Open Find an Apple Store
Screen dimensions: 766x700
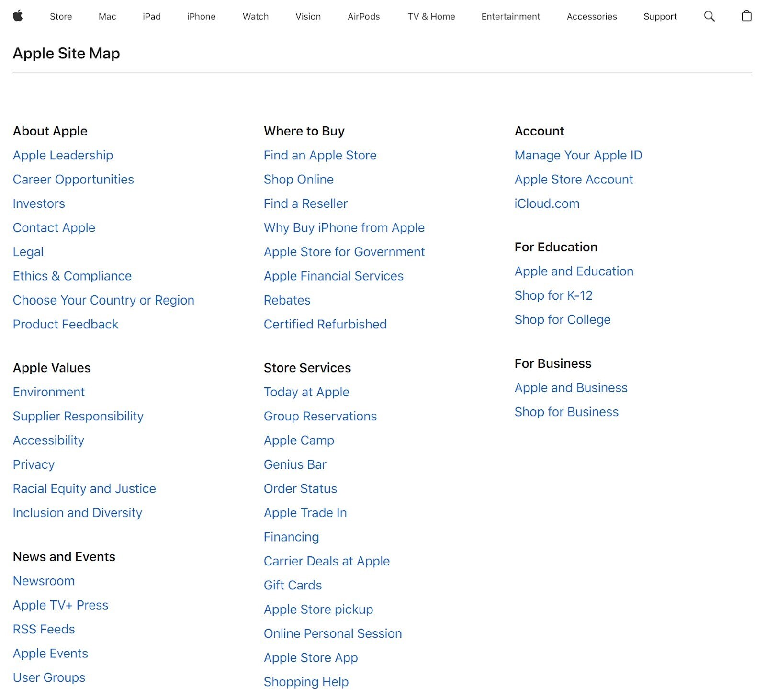(320, 155)
